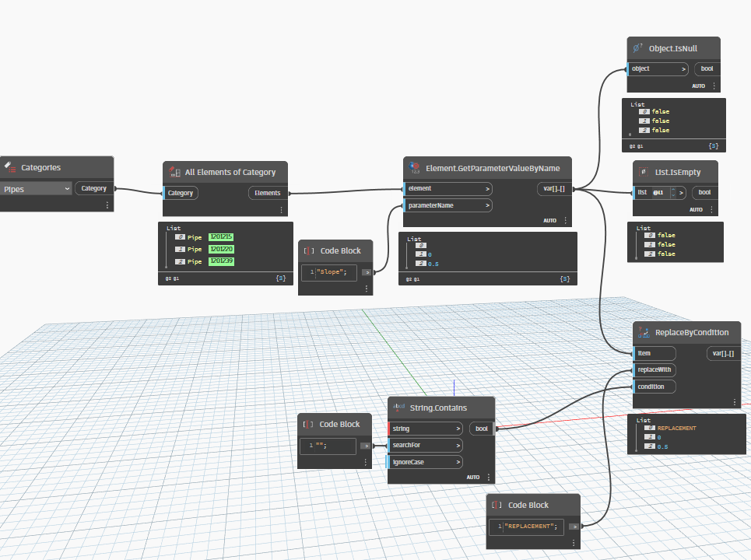751x560 pixels.
Task: Expand the ignoreCase input port chevron
Action: tap(458, 462)
